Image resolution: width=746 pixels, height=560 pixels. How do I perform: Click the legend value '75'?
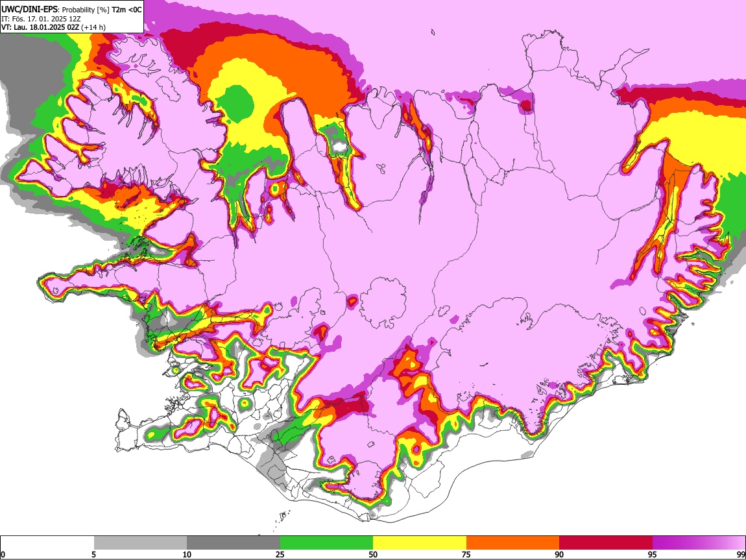pyautogui.click(x=466, y=554)
